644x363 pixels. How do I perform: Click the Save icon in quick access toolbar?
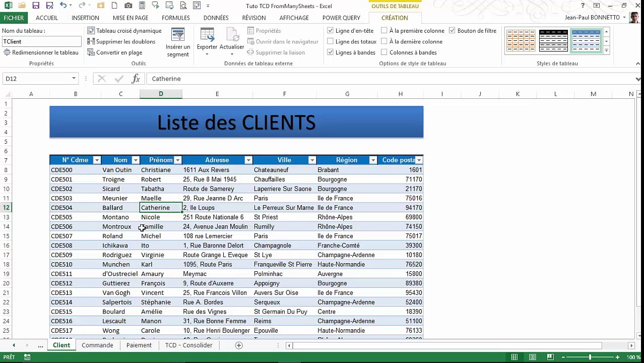pos(36,6)
